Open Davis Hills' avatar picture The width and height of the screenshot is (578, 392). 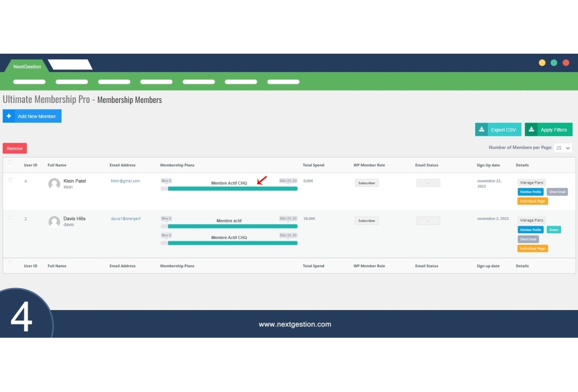pos(54,222)
